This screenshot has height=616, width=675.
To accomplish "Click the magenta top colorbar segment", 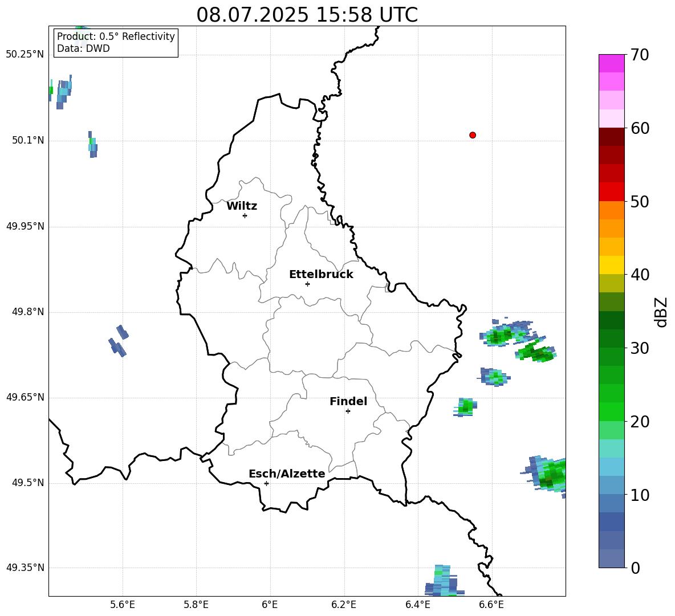I will 612,64.
